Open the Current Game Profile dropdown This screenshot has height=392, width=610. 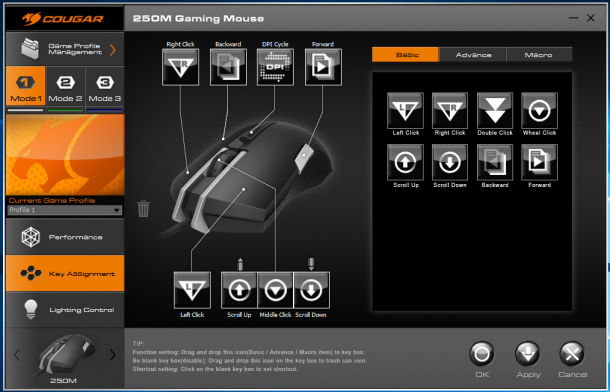pos(65,210)
